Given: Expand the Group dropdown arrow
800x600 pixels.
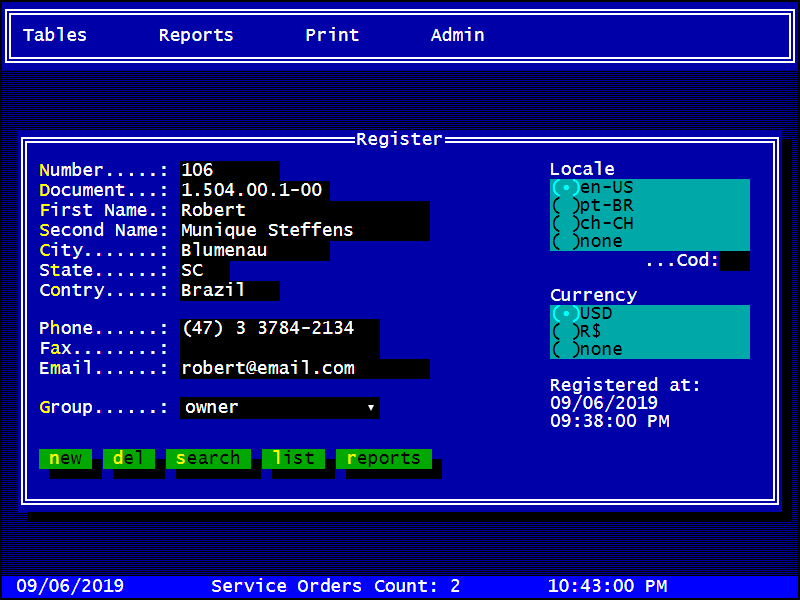Looking at the screenshot, I should pos(371,408).
